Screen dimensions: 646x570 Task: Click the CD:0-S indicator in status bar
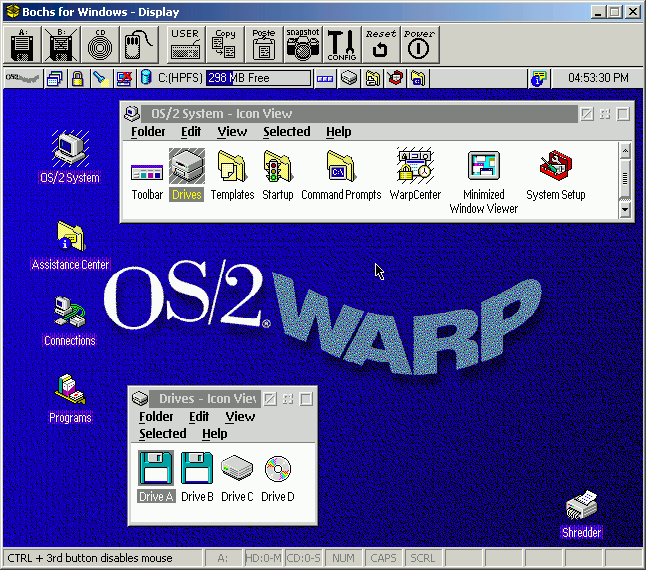pyautogui.click(x=303, y=558)
